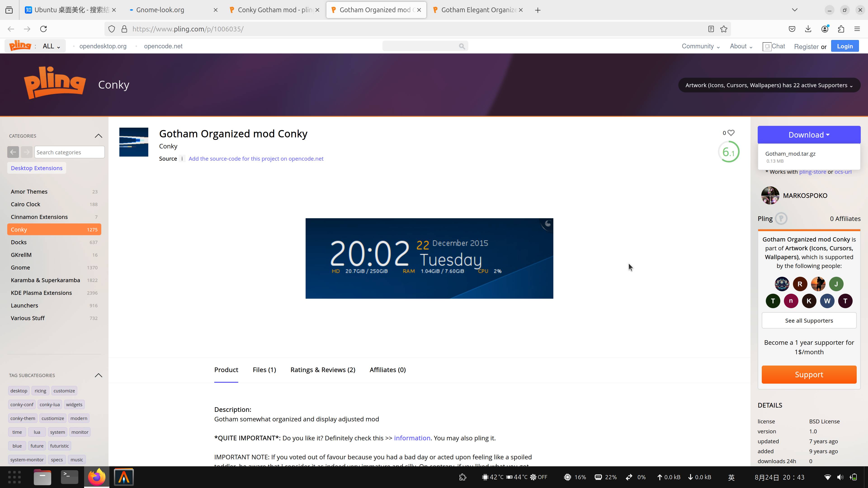This screenshot has width=868, height=488.
Task: Open the Ratings & Reviews (2) tab
Action: (323, 370)
